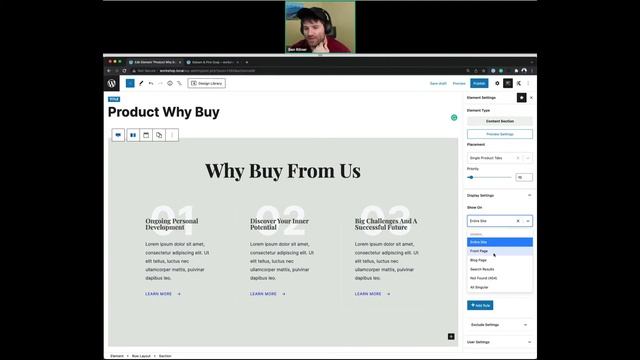Select Element in the breadcrumb bar
The width and height of the screenshot is (640, 360).
point(117,356)
